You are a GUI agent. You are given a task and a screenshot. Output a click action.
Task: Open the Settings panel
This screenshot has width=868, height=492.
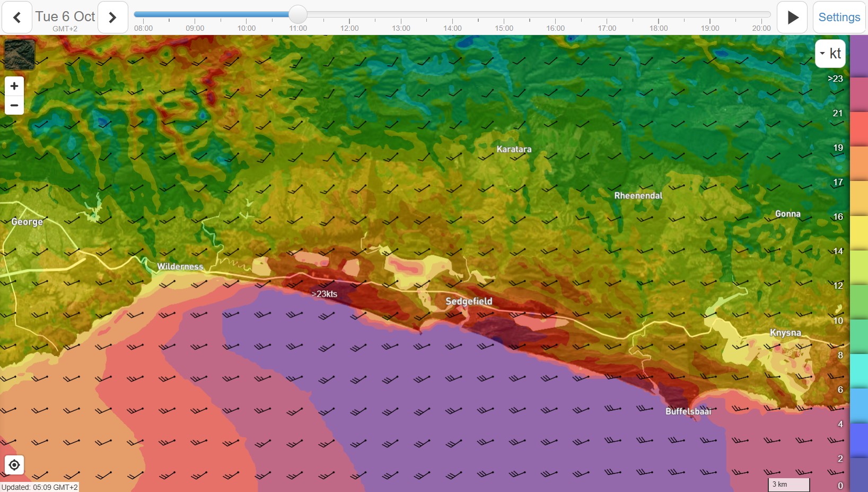pos(839,18)
